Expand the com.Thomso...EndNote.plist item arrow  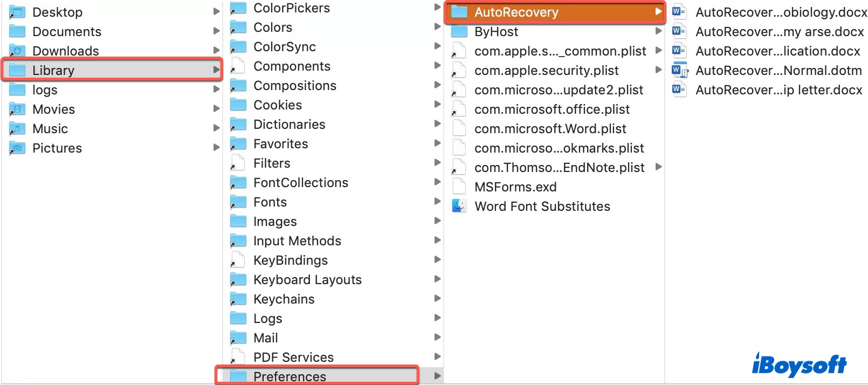(x=658, y=167)
